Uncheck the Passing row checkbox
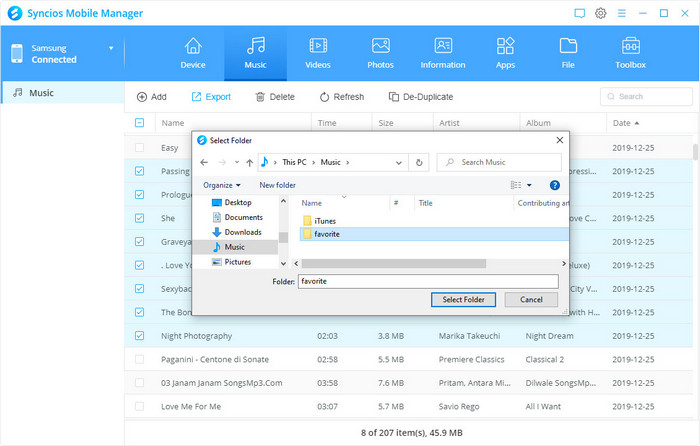Viewport: 700px width, 446px height. tap(139, 171)
